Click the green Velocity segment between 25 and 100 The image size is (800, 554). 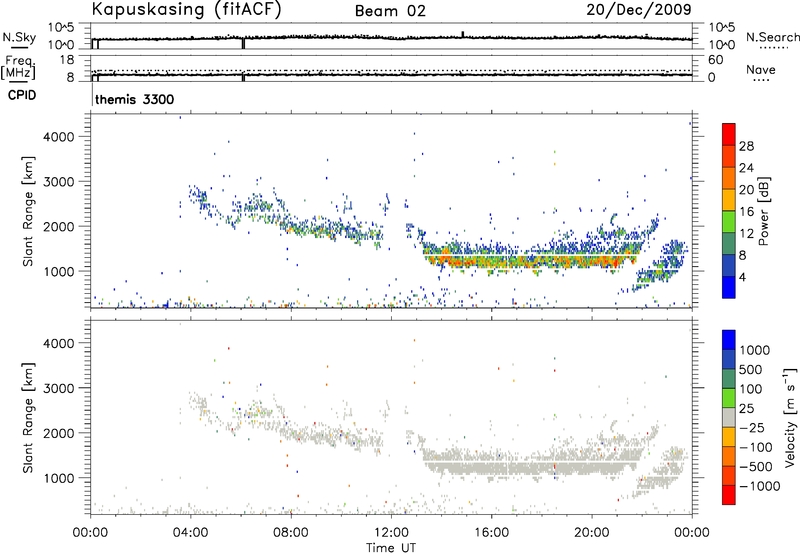(x=729, y=398)
